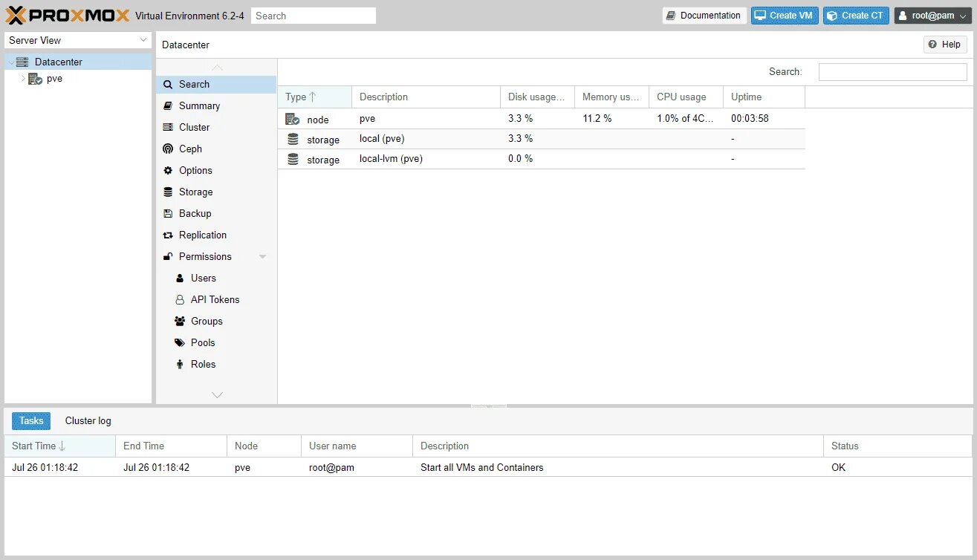Click the Create VM monitor icon
Screen dimensions: 977x560
[760, 16]
